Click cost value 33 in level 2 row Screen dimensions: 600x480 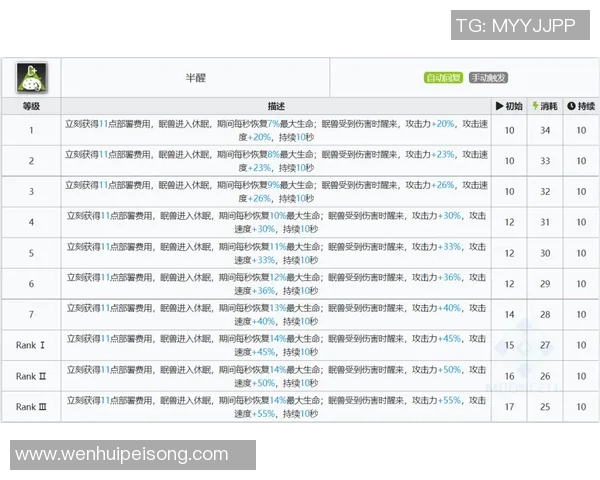[545, 161]
